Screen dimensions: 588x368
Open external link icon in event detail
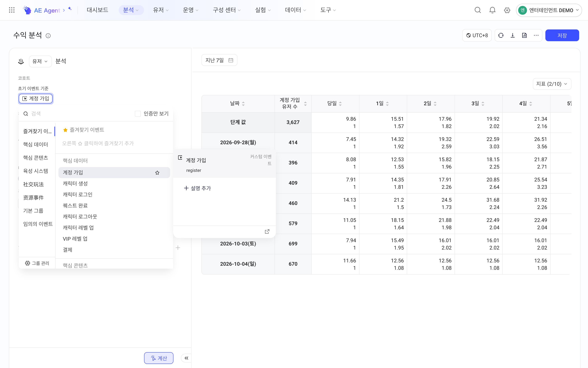267,231
